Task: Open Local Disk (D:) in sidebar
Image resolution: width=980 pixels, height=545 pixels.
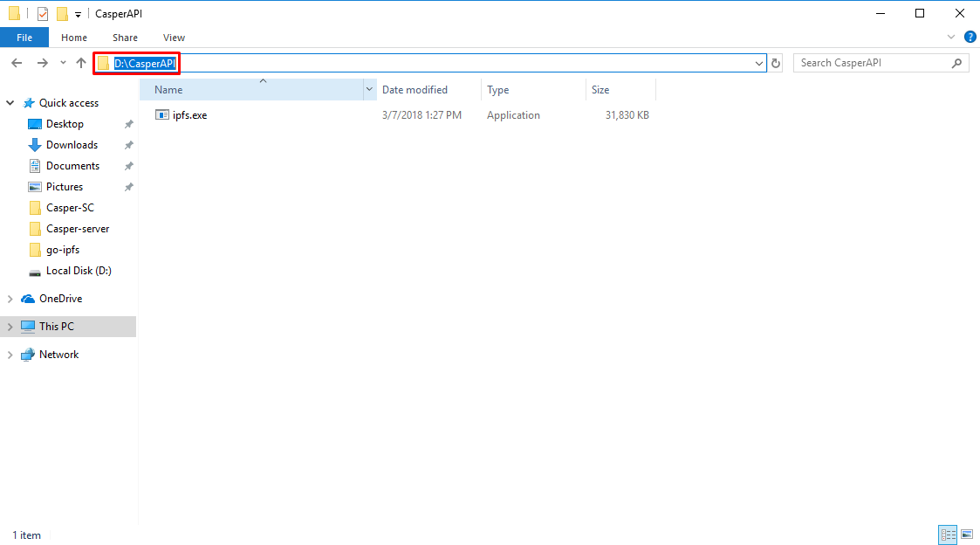Action: click(79, 270)
